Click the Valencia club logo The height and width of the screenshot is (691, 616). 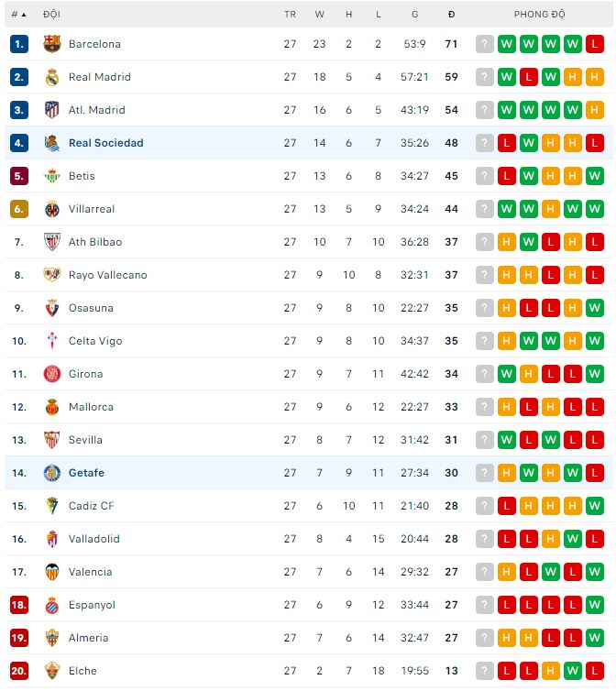pos(52,572)
